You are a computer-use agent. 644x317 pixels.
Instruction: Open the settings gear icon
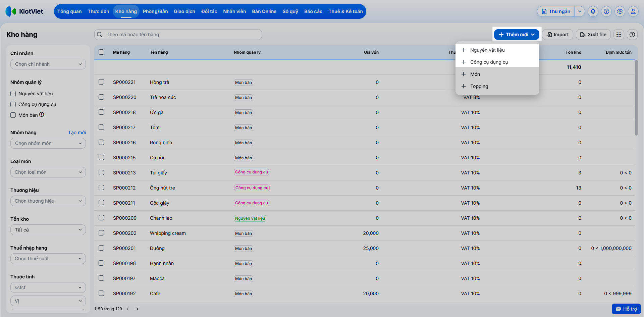pyautogui.click(x=620, y=11)
